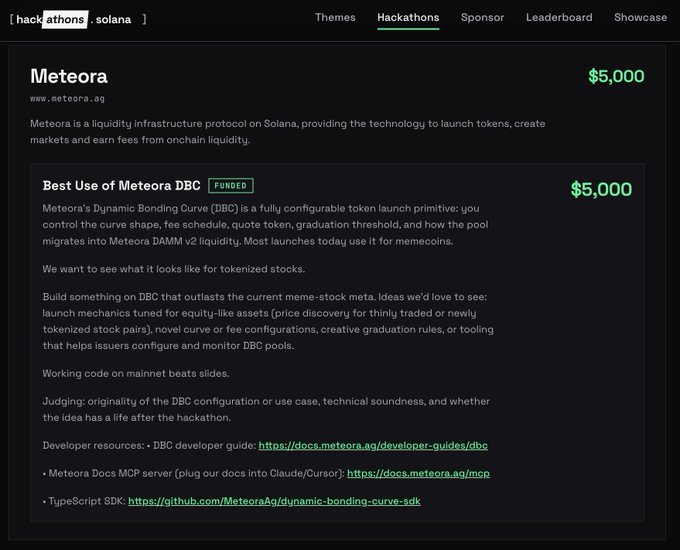Open the hackathons.solana logo home link
The image size is (680, 550).
(78, 20)
